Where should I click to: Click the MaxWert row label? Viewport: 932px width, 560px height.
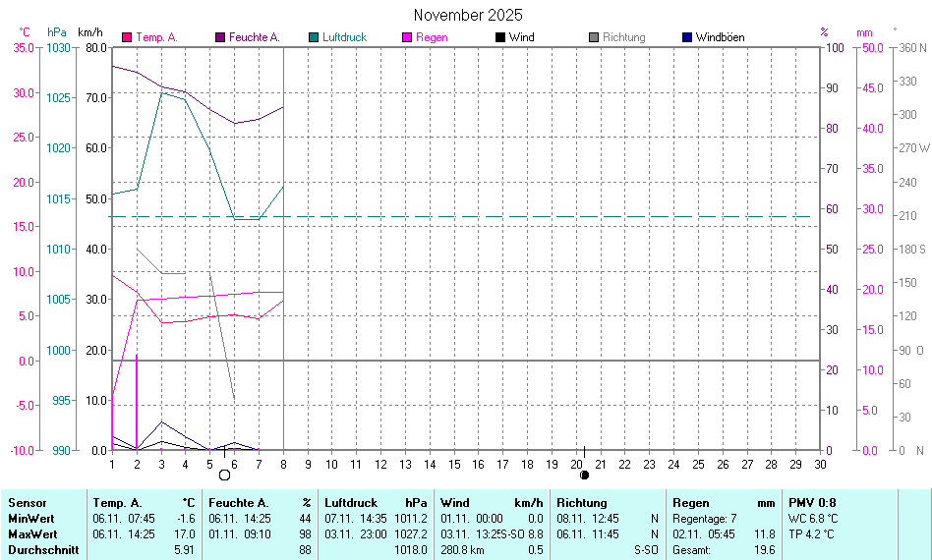tap(32, 534)
